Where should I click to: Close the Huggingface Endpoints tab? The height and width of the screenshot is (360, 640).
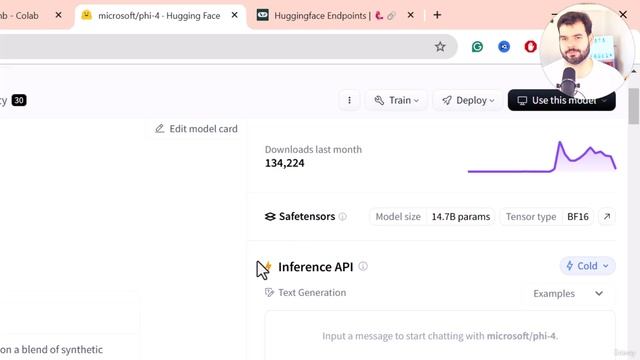[x=410, y=15]
